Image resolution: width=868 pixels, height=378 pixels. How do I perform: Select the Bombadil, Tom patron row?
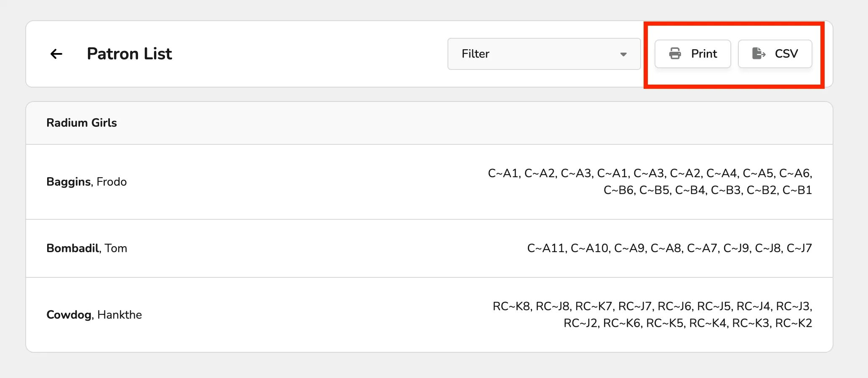[429, 248]
